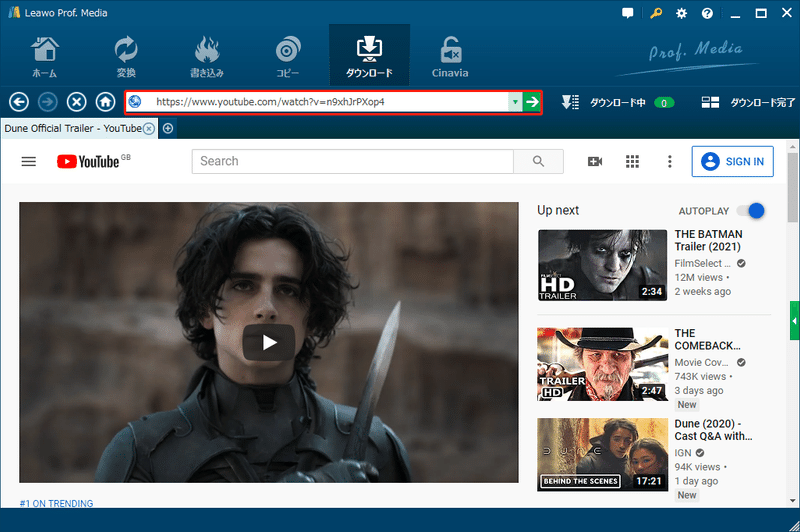The height and width of the screenshot is (532, 800).
Task: Select the Dune Official Trailer - YouTube tab
Action: coord(72,129)
